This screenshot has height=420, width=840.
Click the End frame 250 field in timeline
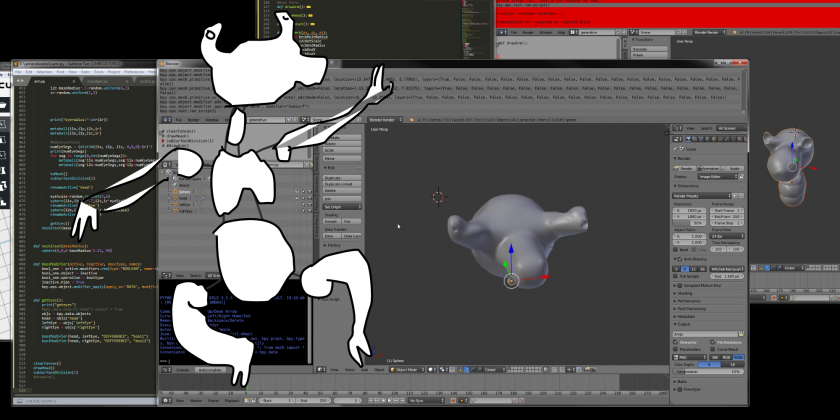(313, 400)
